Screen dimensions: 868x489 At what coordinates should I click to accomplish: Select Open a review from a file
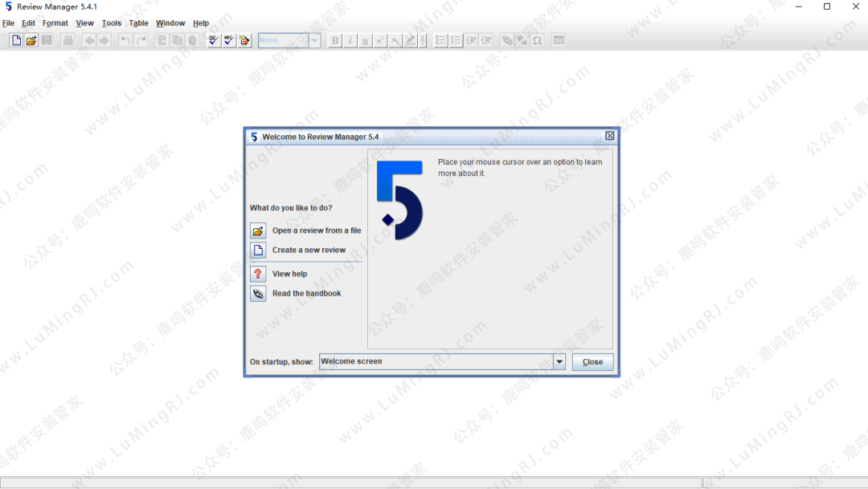coord(317,230)
